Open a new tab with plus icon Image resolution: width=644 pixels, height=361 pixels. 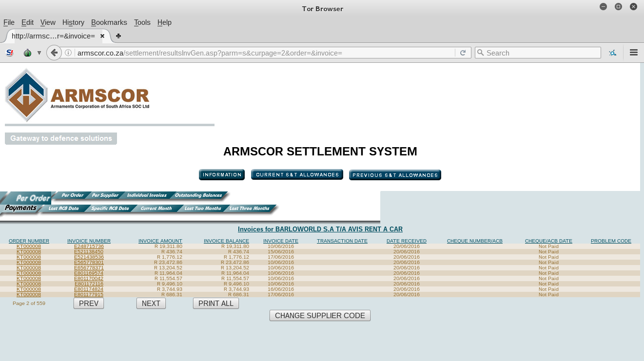(118, 36)
